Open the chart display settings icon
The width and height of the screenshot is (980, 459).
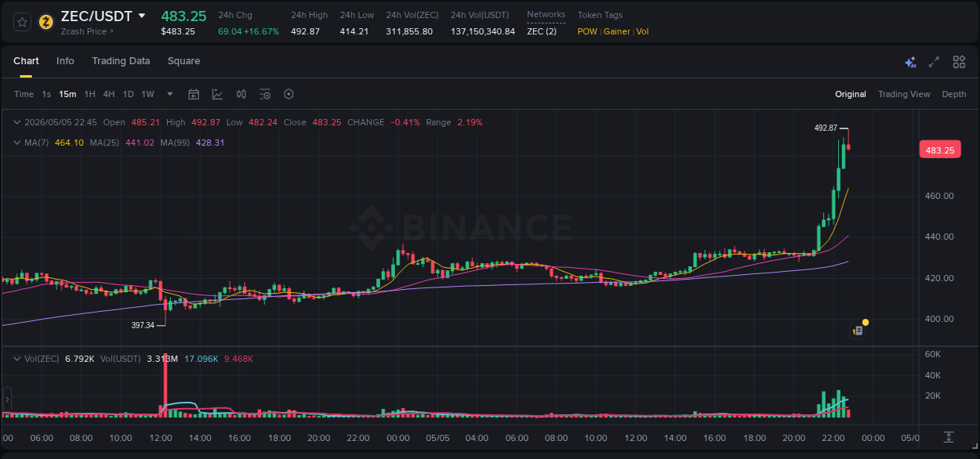[x=265, y=94]
